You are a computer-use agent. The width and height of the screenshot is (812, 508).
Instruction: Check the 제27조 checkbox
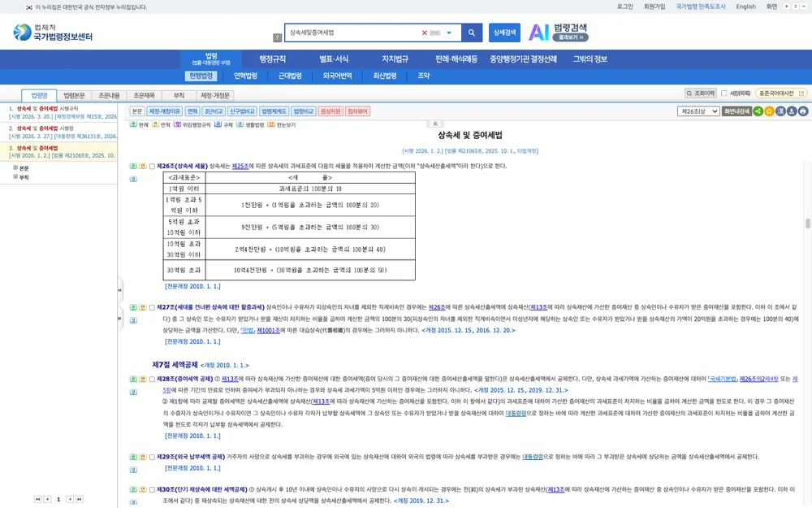(x=153, y=307)
